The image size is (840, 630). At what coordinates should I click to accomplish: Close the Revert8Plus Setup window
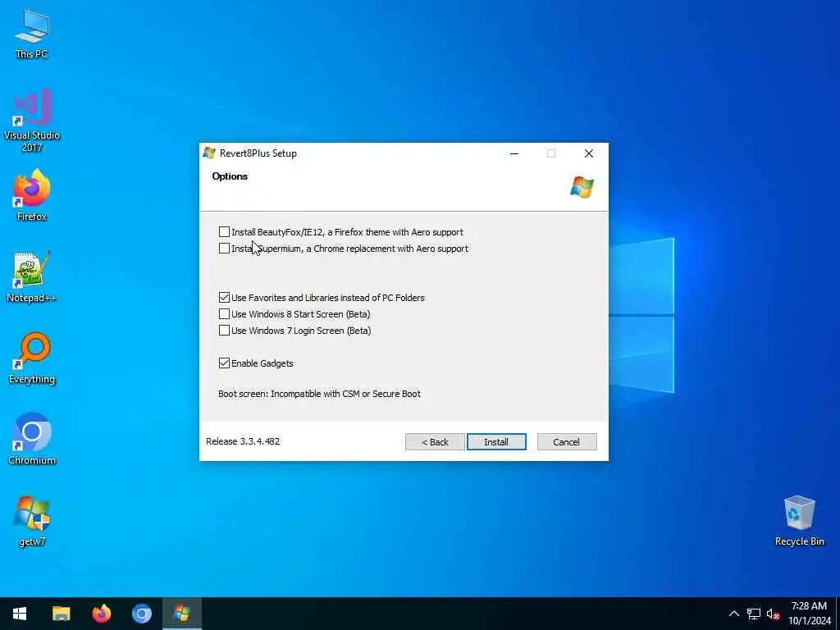[589, 153]
